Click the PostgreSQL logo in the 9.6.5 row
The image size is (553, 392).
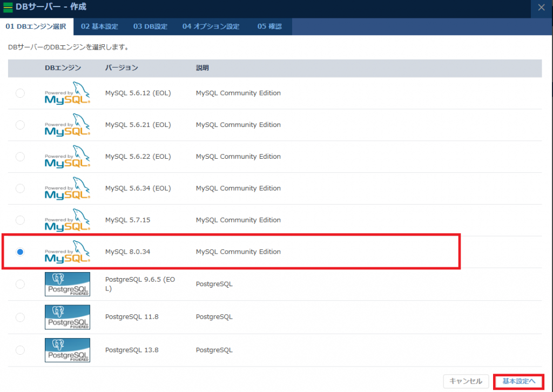click(68, 284)
